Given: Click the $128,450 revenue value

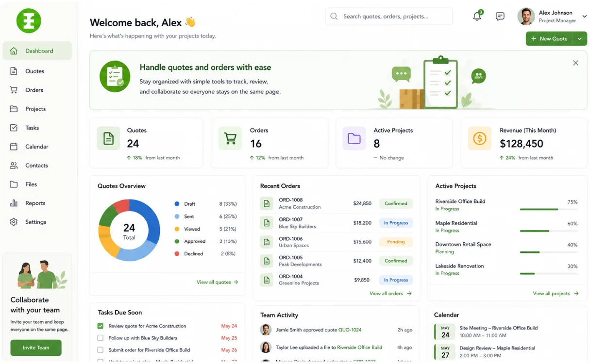Looking at the screenshot, I should [x=522, y=144].
